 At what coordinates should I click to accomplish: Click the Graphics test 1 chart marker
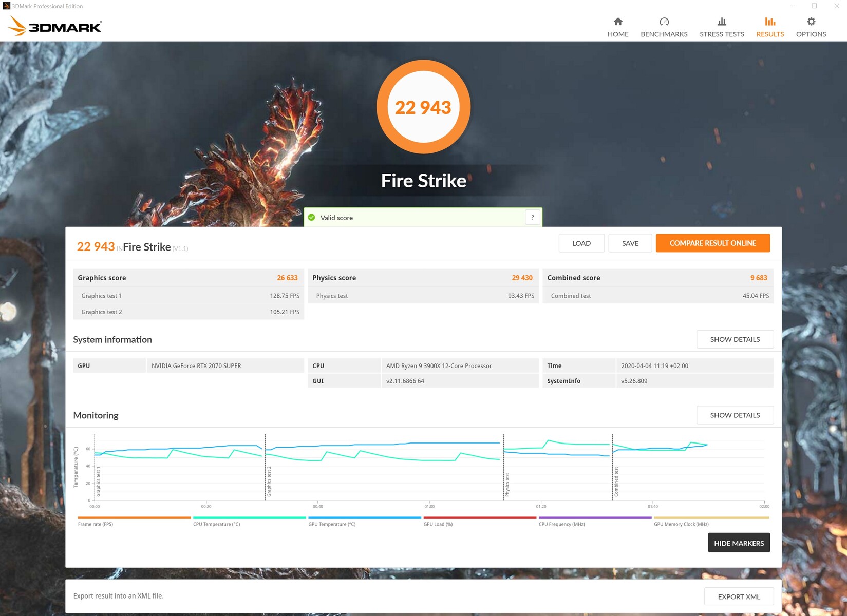(99, 482)
